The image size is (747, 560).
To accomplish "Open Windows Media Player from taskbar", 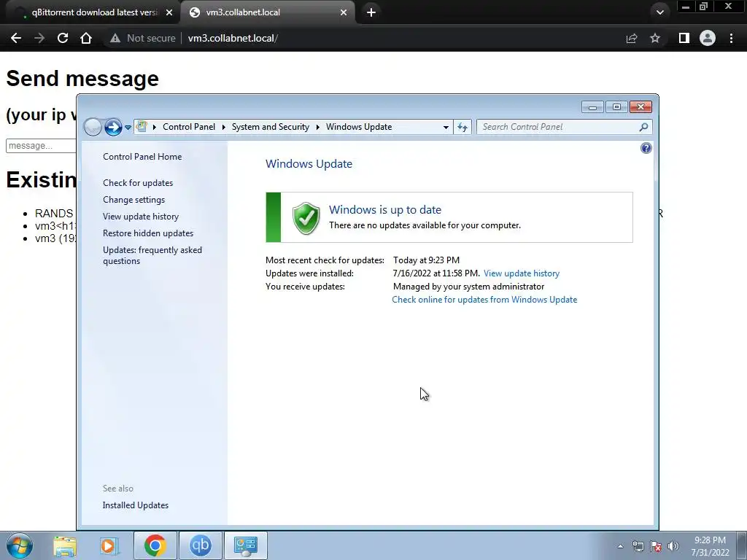I will (109, 546).
